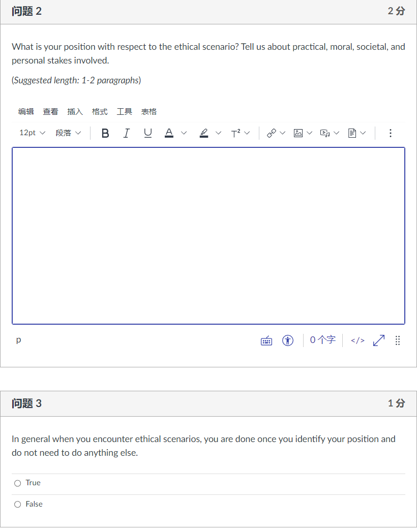
Task: Apply text color with the A icon
Action: point(169,133)
